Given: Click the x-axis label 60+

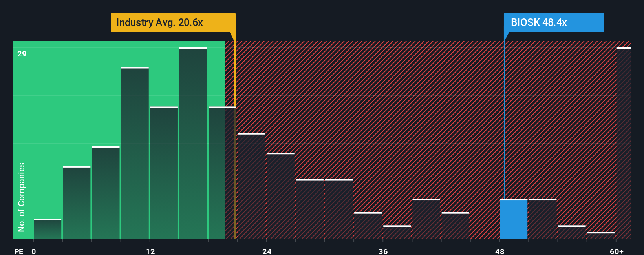Looking at the screenshot, I should click(x=617, y=251).
